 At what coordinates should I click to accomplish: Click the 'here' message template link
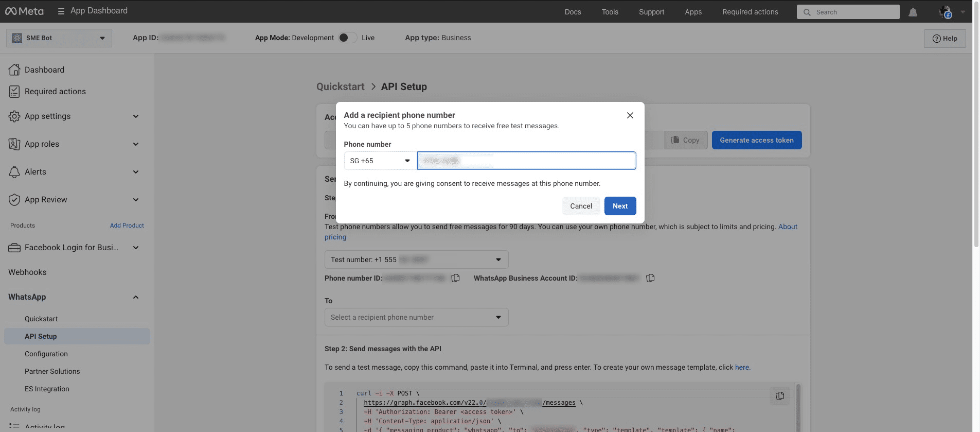click(742, 367)
